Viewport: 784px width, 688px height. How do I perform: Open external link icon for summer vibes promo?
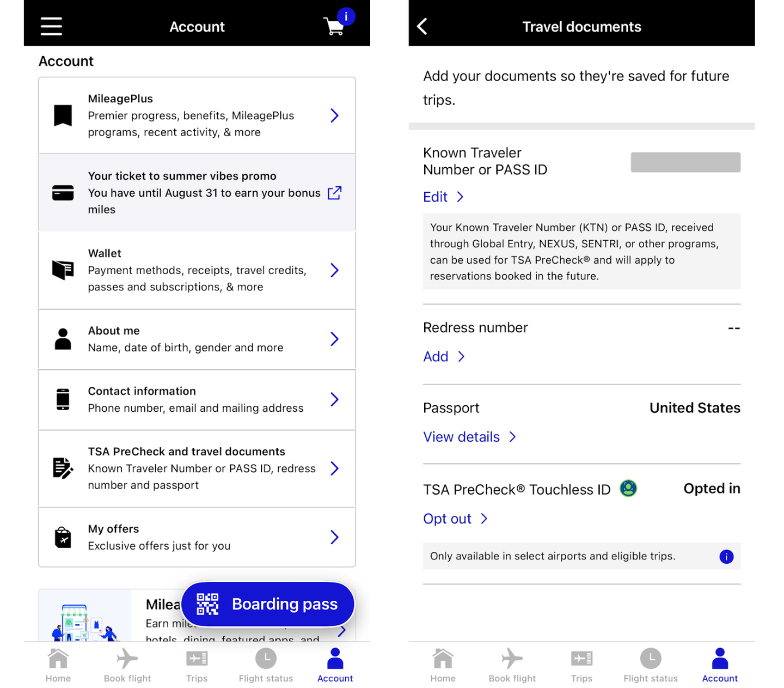point(334,193)
